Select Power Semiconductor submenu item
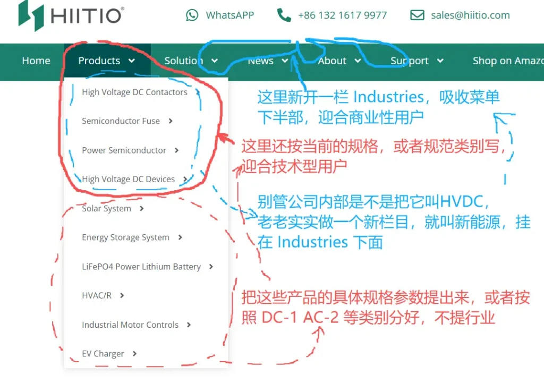544x392 pixels. pyautogui.click(x=124, y=150)
